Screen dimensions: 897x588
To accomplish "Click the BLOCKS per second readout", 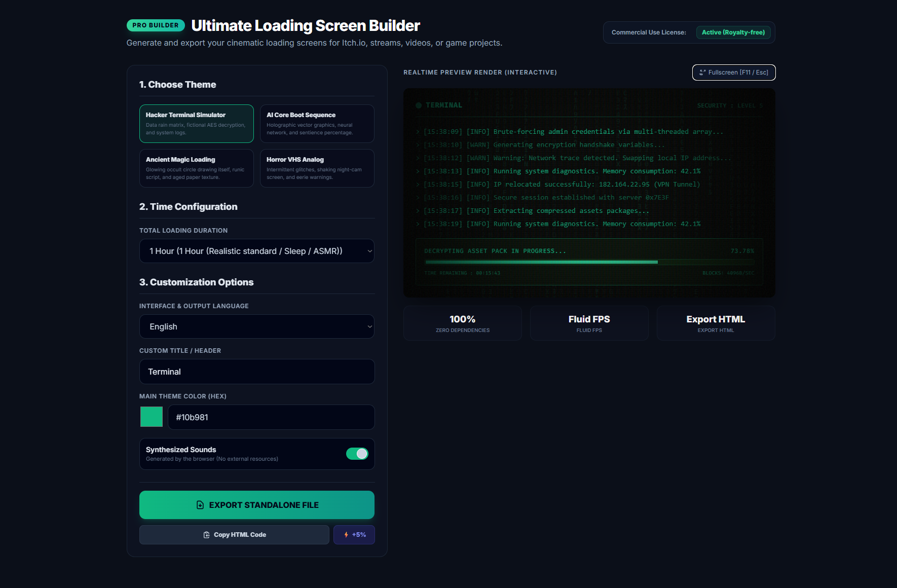I will click(728, 273).
